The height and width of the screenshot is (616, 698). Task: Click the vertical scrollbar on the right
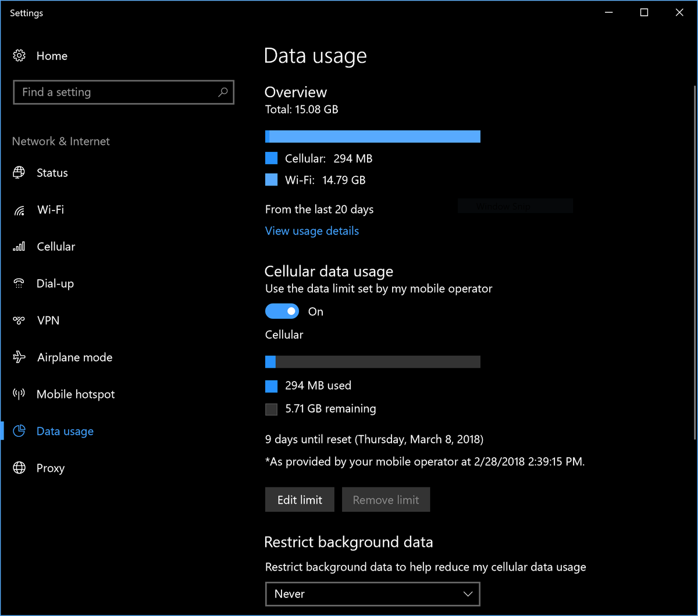pos(695,262)
